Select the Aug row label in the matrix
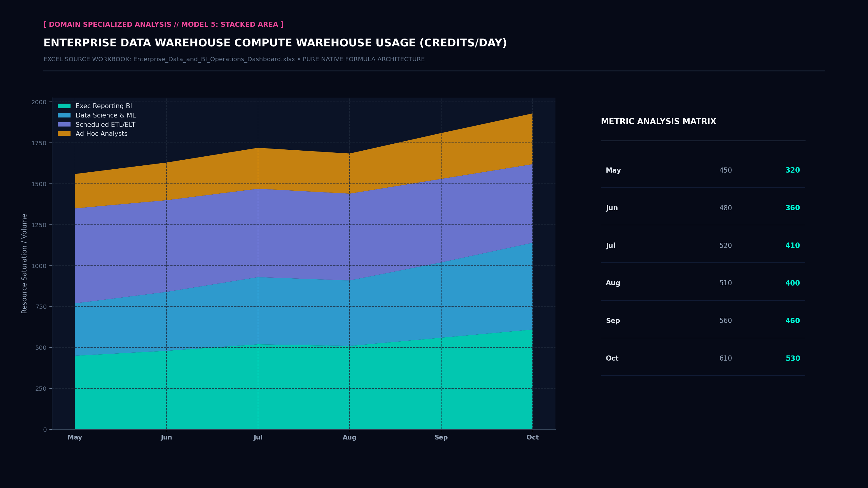This screenshot has width=868, height=488. 613,283
